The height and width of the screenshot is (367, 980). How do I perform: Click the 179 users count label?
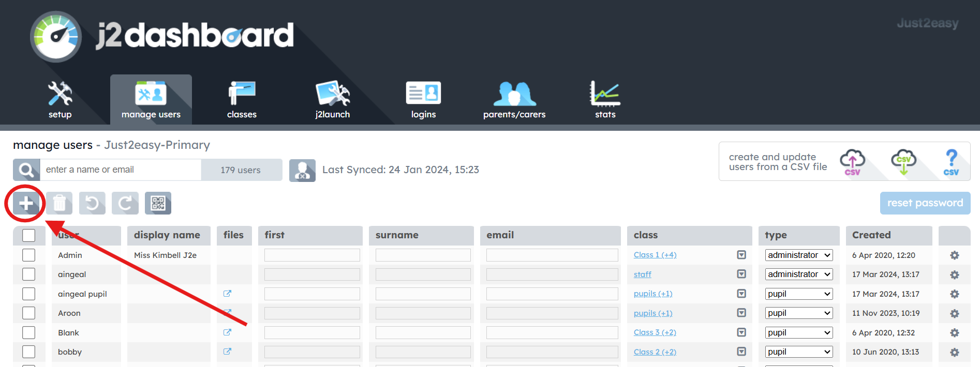(x=241, y=170)
